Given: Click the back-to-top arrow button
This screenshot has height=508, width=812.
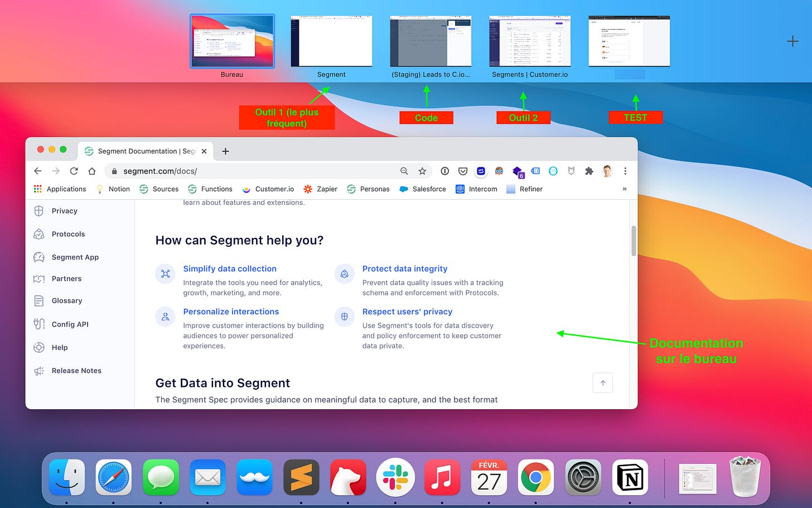Looking at the screenshot, I should 603,382.
